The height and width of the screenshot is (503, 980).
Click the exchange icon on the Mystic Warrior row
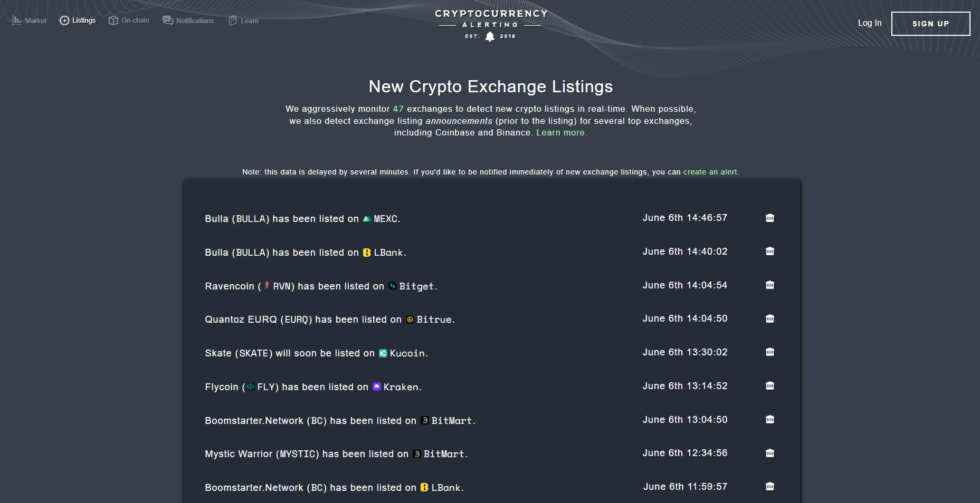pyautogui.click(x=769, y=453)
